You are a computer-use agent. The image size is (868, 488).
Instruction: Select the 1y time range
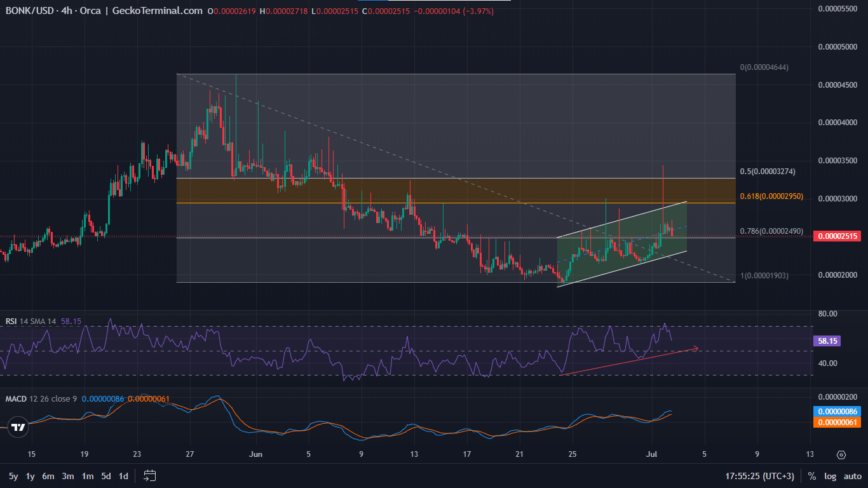(x=30, y=476)
